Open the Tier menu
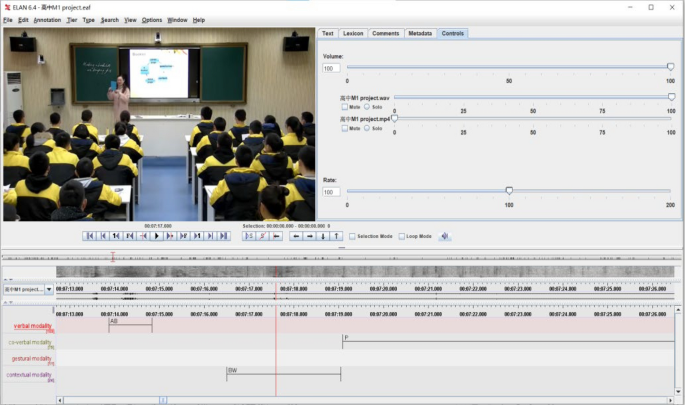 [x=71, y=20]
